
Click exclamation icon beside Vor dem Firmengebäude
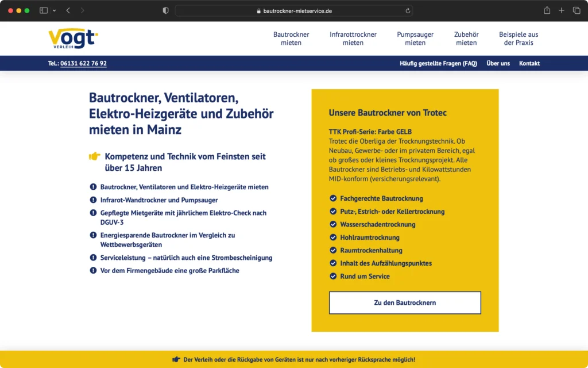pyautogui.click(x=93, y=270)
